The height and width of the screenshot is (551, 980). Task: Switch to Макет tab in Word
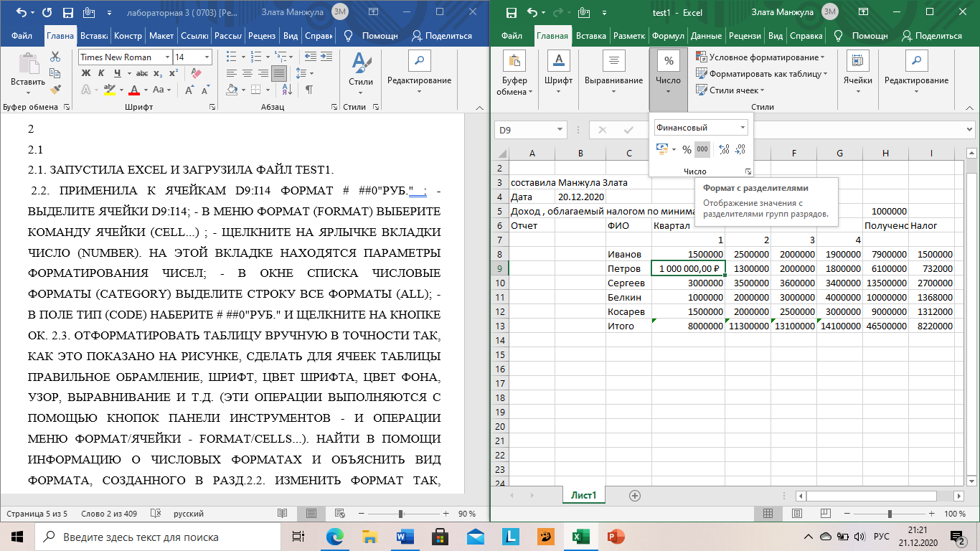tap(161, 36)
